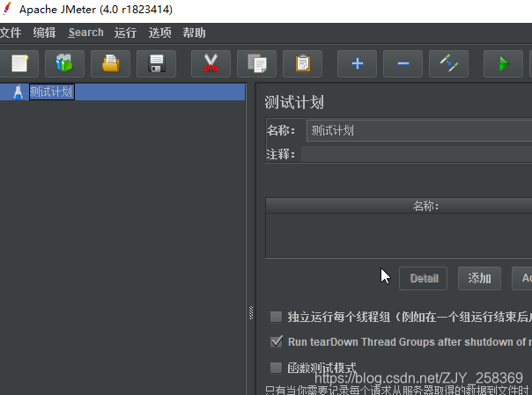This screenshot has height=395, width=532.
Task: Save the test plan with floppy icon
Action: [157, 63]
